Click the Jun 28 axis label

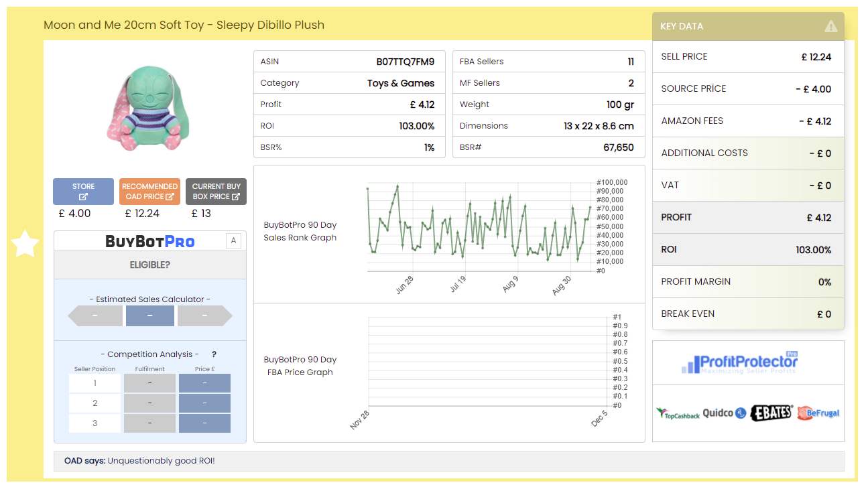(x=404, y=285)
